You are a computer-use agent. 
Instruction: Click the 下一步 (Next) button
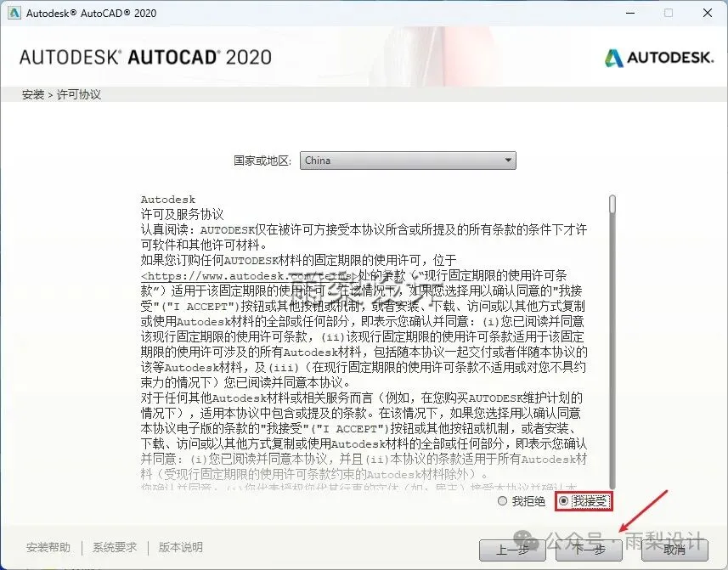[589, 550]
